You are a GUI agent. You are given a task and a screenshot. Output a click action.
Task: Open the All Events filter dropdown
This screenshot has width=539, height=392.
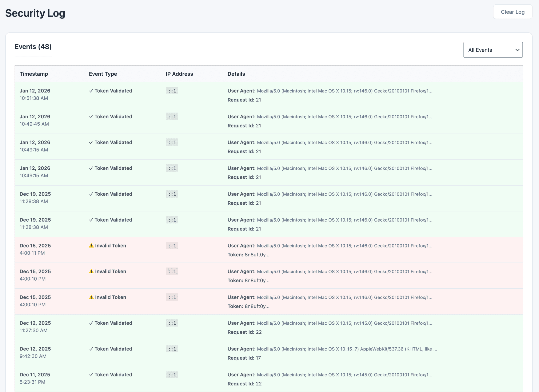pyautogui.click(x=493, y=50)
